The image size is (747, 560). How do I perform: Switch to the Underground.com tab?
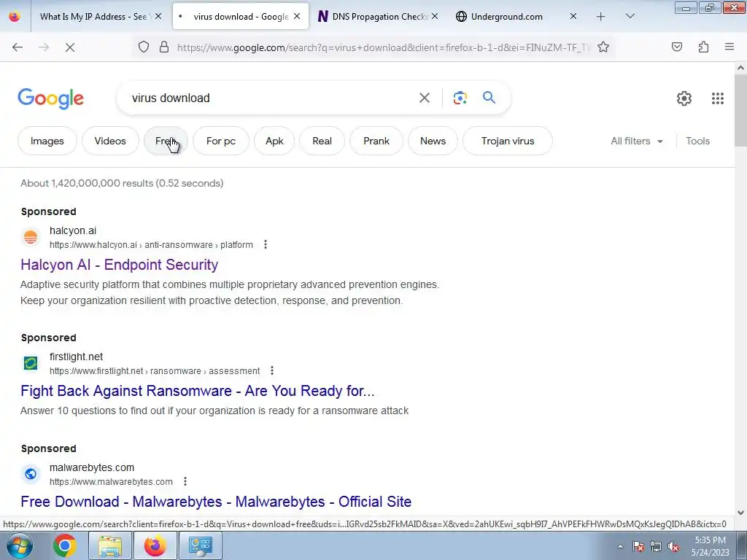[506, 16]
